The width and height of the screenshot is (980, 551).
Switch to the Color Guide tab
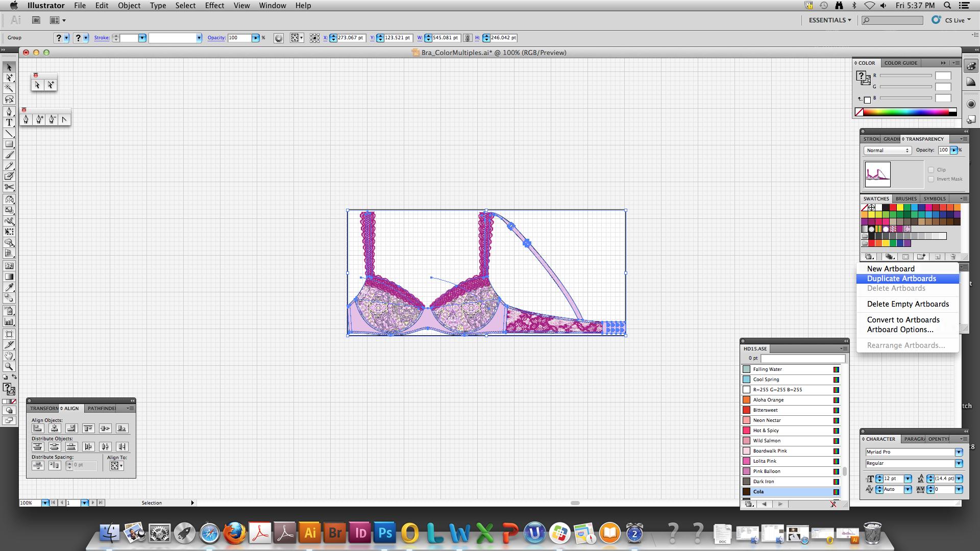[900, 63]
